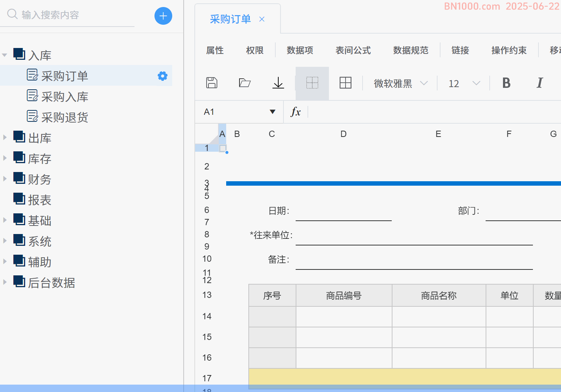The width and height of the screenshot is (561, 392).
Task: Select column C header
Action: coord(272,134)
